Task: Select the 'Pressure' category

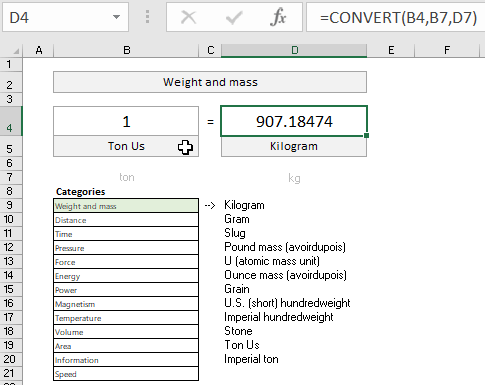Action: (x=126, y=248)
